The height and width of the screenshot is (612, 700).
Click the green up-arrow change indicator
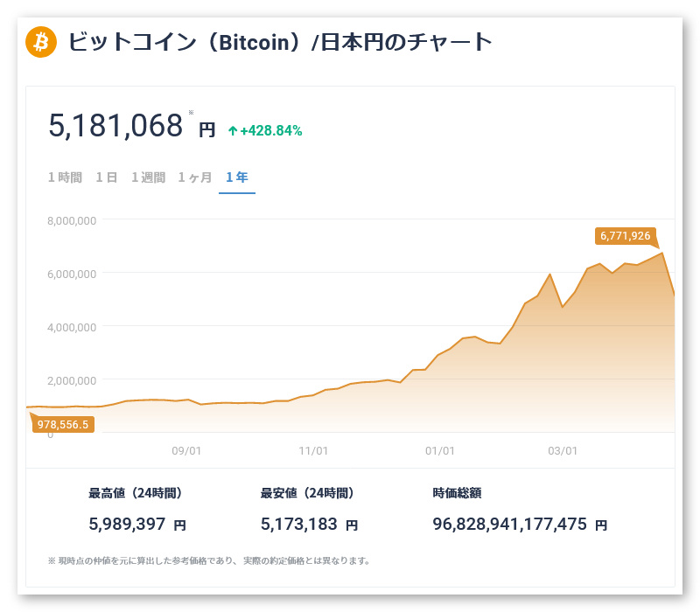(233, 131)
